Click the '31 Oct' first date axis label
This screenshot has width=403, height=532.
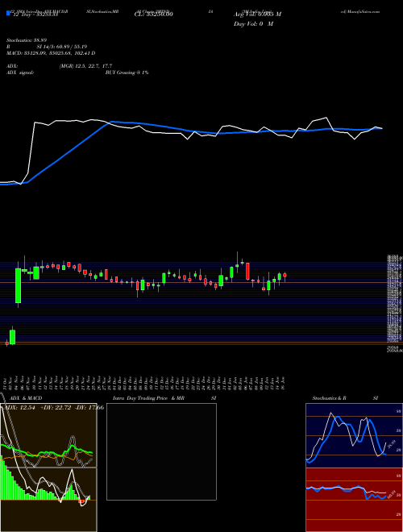[x=6, y=383]
